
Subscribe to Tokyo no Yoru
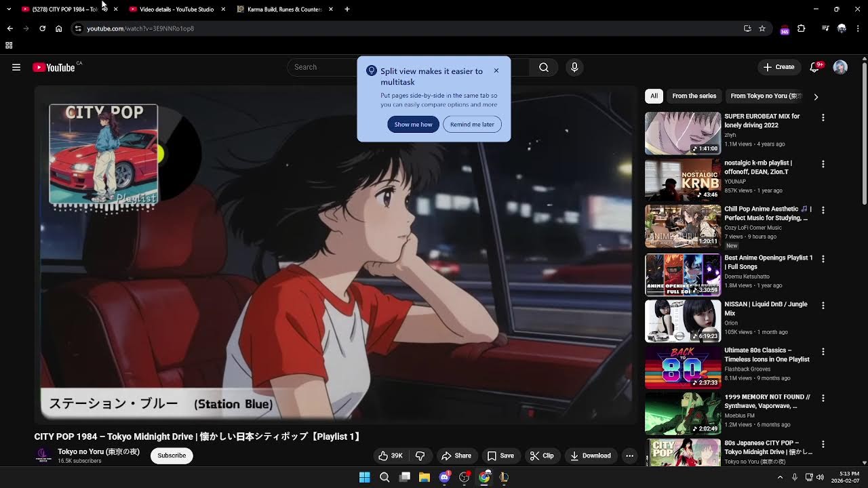[172, 455]
